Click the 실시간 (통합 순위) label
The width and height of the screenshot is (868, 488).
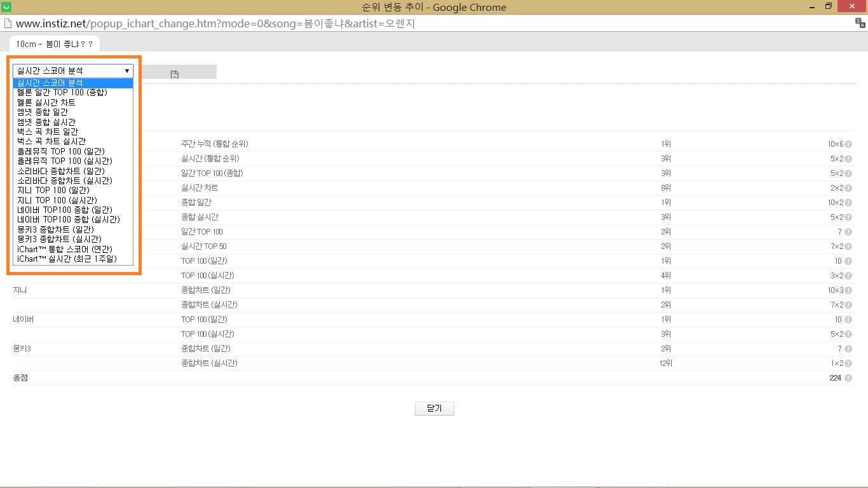pos(210,159)
